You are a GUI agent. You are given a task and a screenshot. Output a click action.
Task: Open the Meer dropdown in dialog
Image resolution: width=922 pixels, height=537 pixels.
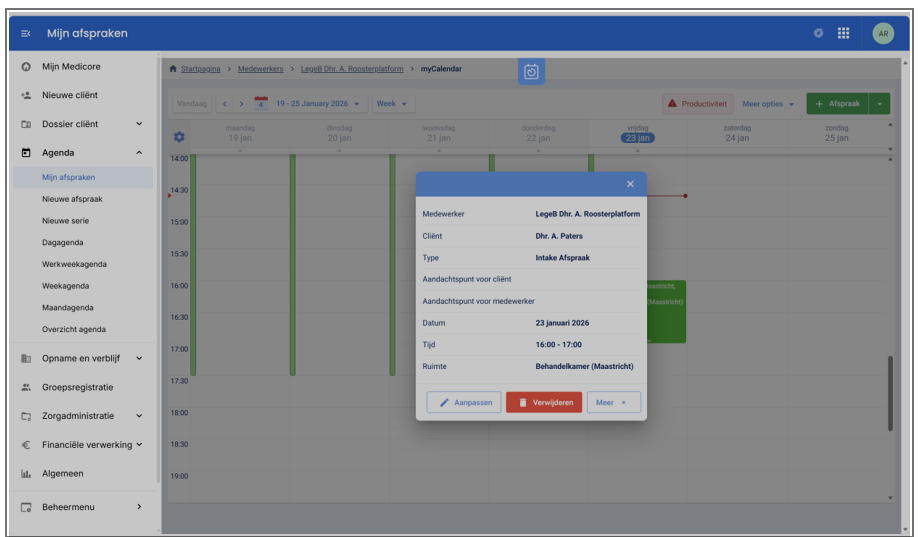pos(613,402)
